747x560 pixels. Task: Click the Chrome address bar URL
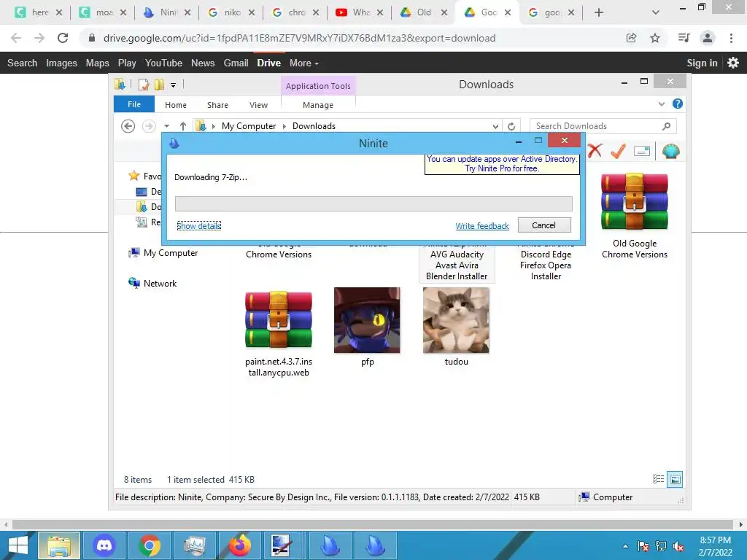[299, 38]
